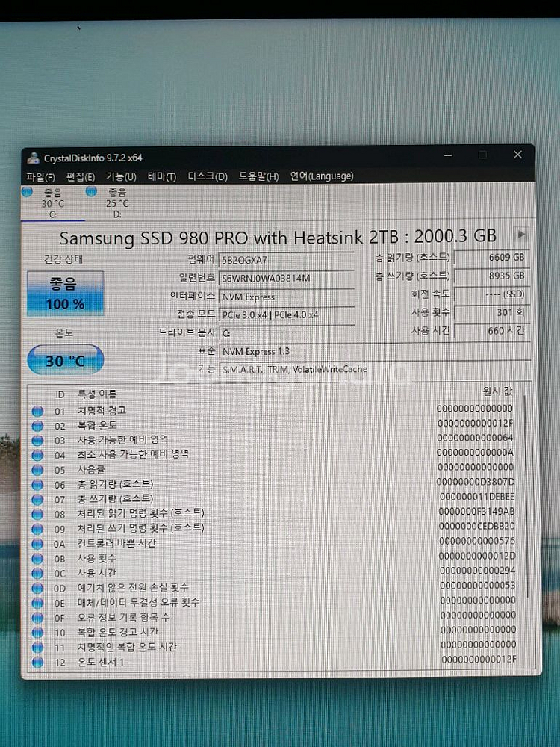This screenshot has height=747, width=560.
Task: Select the row 사용 가능한 예비 영역
Action: (x=274, y=439)
